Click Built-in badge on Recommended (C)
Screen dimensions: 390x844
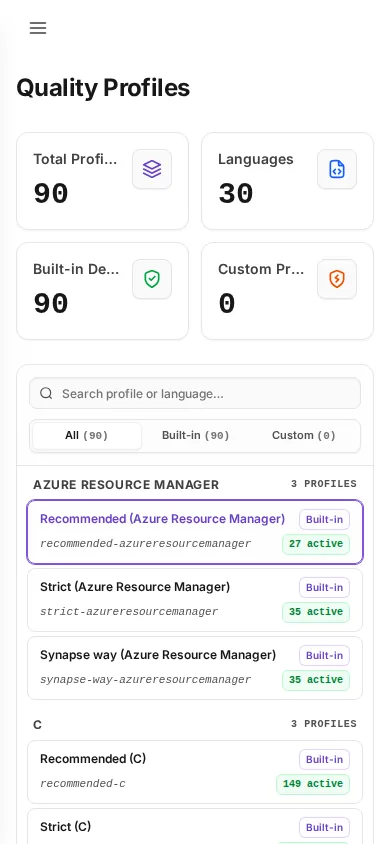coord(324,759)
